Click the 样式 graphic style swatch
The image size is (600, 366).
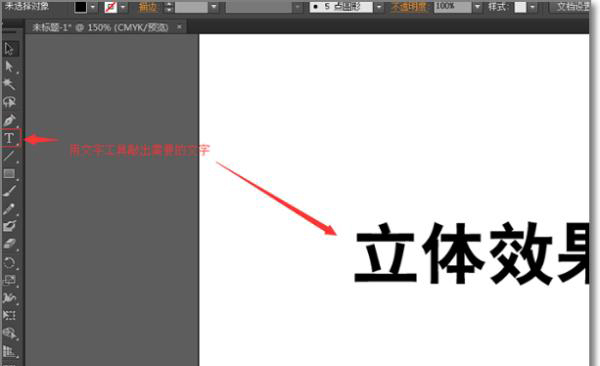(520, 7)
